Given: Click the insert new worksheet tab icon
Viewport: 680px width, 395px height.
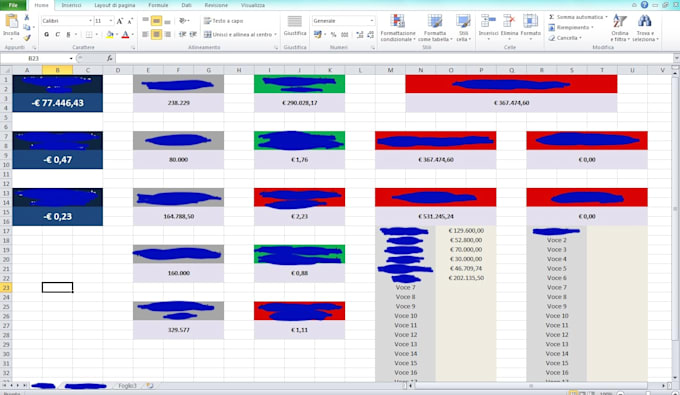Looking at the screenshot, I should 150,385.
